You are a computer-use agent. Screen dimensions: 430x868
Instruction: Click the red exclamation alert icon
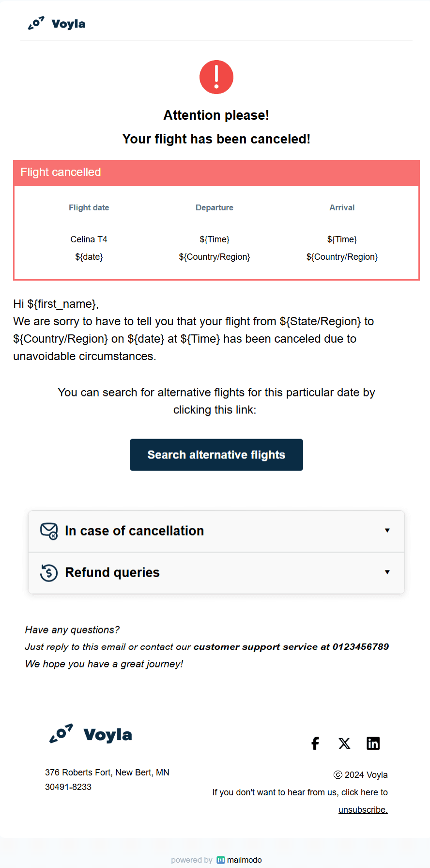[x=216, y=77]
